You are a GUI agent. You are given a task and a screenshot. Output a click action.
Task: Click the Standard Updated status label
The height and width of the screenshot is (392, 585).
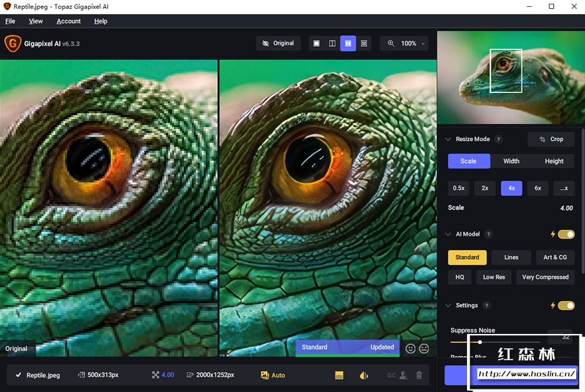pos(348,347)
